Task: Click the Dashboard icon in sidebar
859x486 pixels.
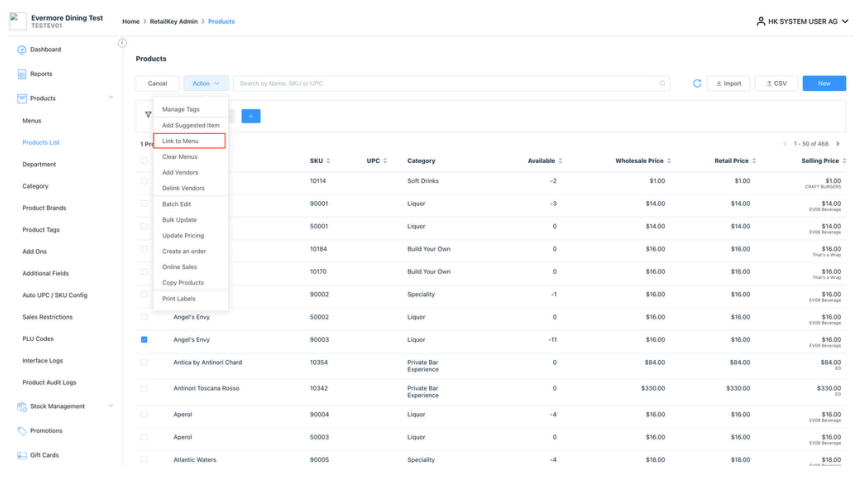Action: pos(21,49)
